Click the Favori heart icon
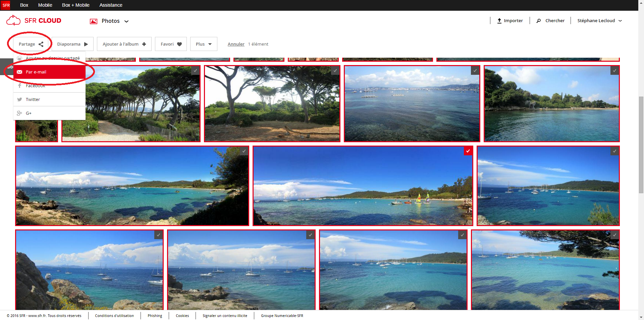Image resolution: width=644 pixels, height=320 pixels. click(x=179, y=44)
